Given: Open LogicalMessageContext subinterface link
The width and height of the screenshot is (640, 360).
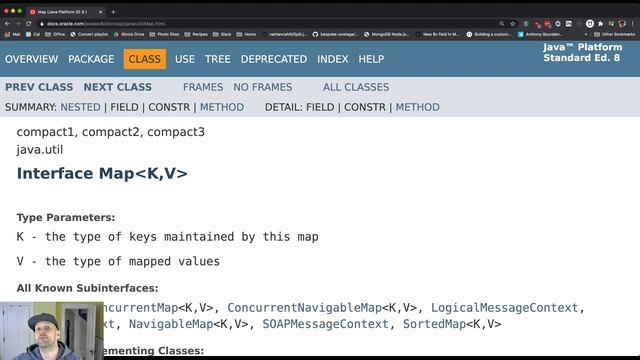Looking at the screenshot, I should 504,307.
